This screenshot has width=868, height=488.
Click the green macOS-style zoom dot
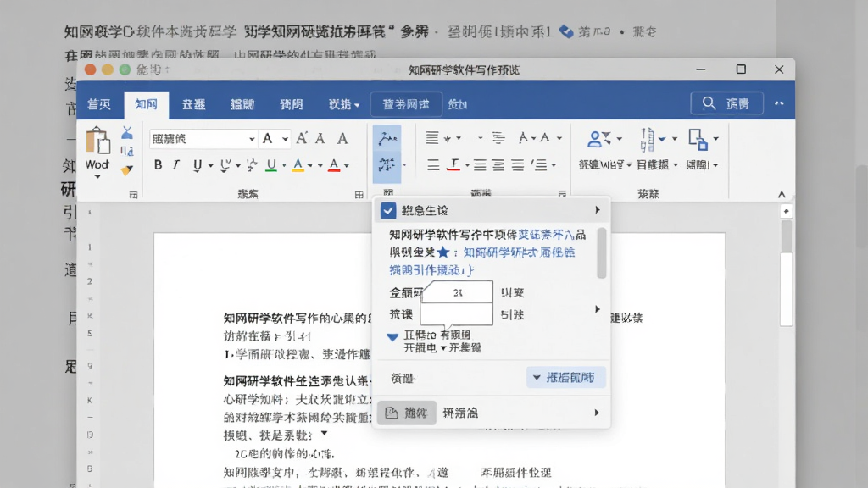click(x=125, y=69)
